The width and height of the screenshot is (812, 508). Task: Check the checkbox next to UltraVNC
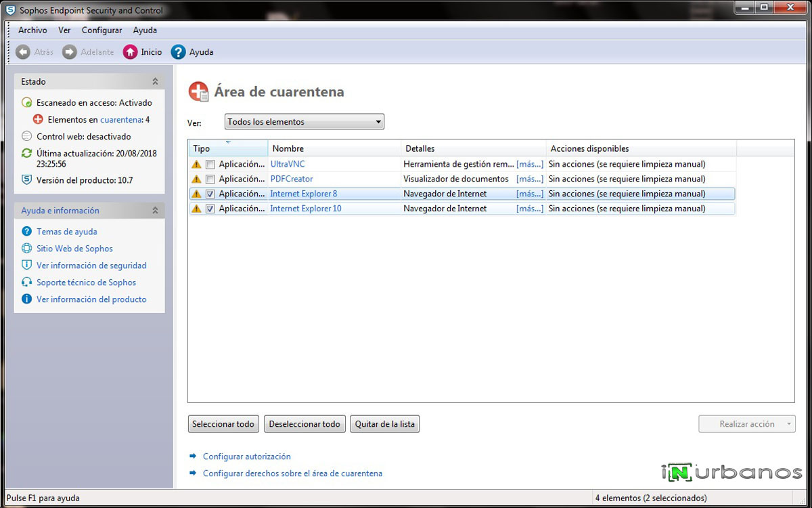pyautogui.click(x=210, y=163)
